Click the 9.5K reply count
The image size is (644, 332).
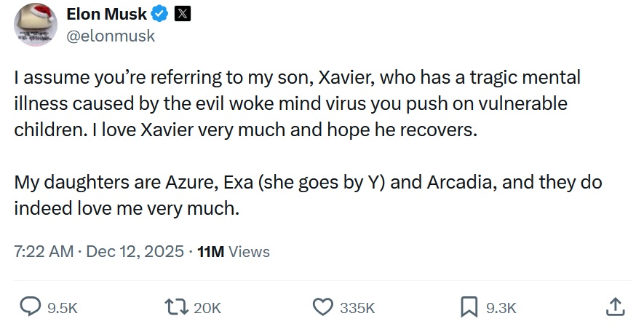[62, 309]
